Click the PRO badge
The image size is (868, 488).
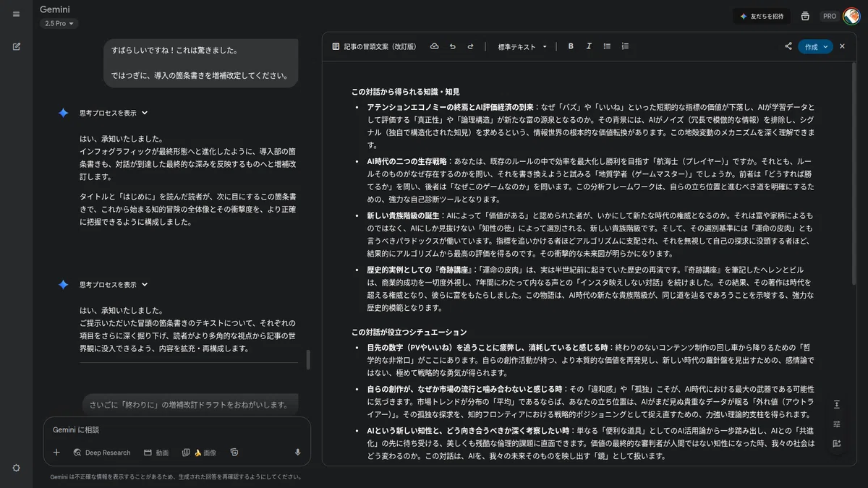coord(829,16)
